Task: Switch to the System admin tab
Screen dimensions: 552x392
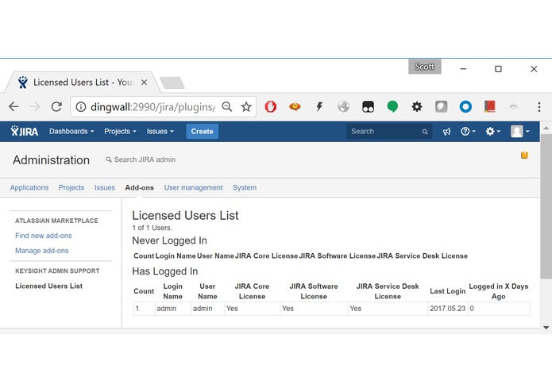Action: tap(245, 187)
